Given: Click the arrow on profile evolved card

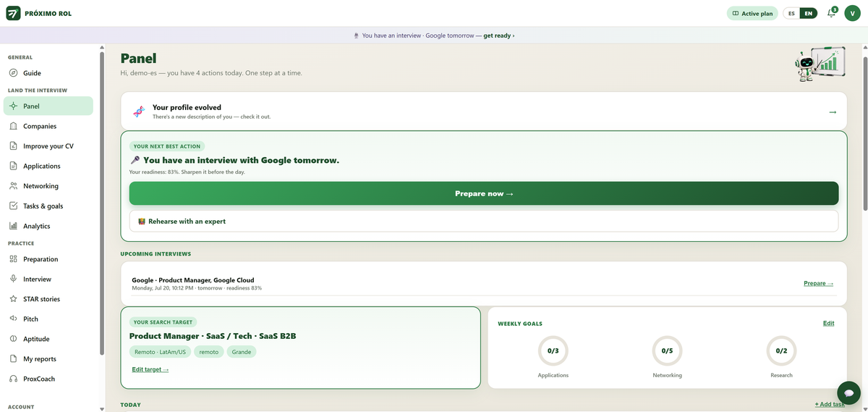Looking at the screenshot, I should [833, 112].
